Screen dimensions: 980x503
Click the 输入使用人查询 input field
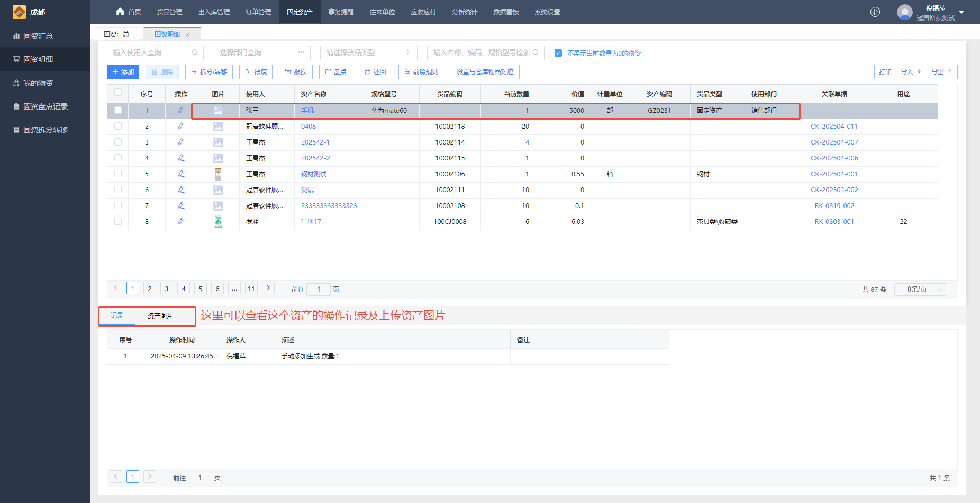tap(155, 52)
